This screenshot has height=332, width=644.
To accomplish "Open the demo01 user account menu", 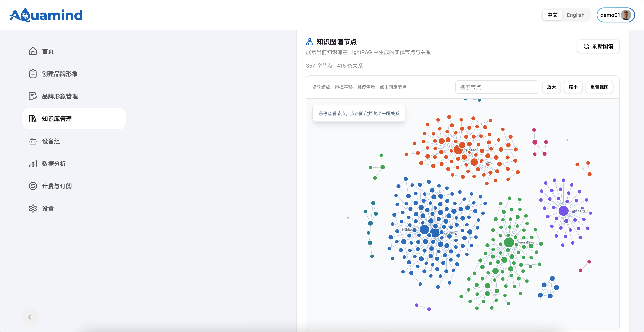I will coord(616,15).
